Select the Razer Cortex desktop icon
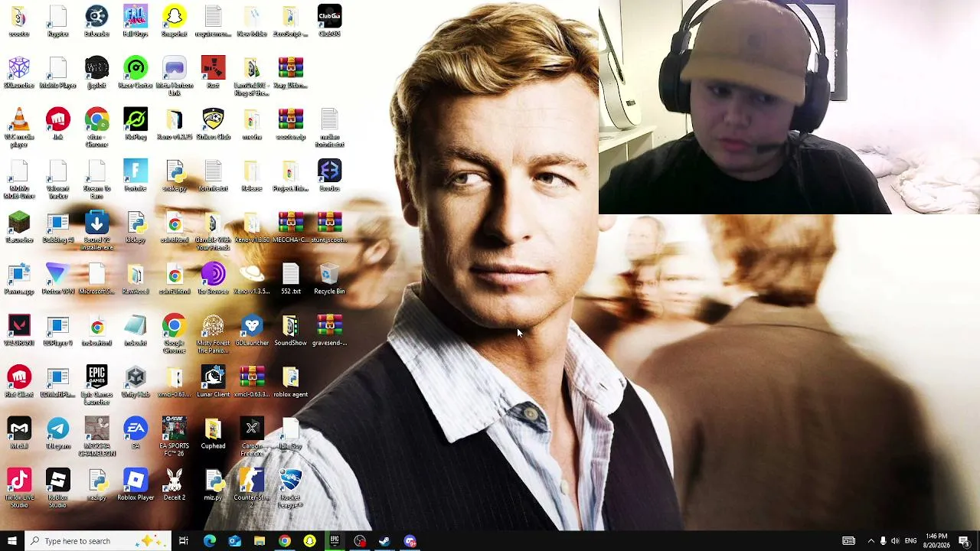 [136, 73]
